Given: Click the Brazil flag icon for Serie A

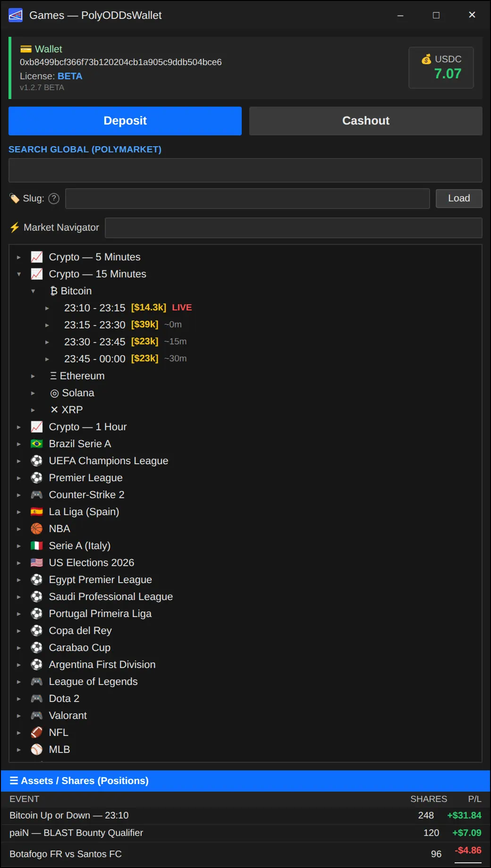Looking at the screenshot, I should pyautogui.click(x=37, y=444).
